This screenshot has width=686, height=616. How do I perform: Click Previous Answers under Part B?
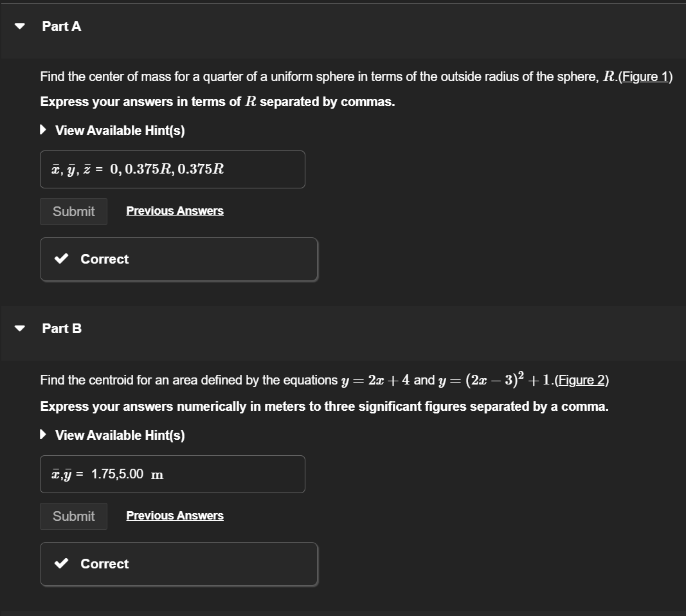click(174, 515)
